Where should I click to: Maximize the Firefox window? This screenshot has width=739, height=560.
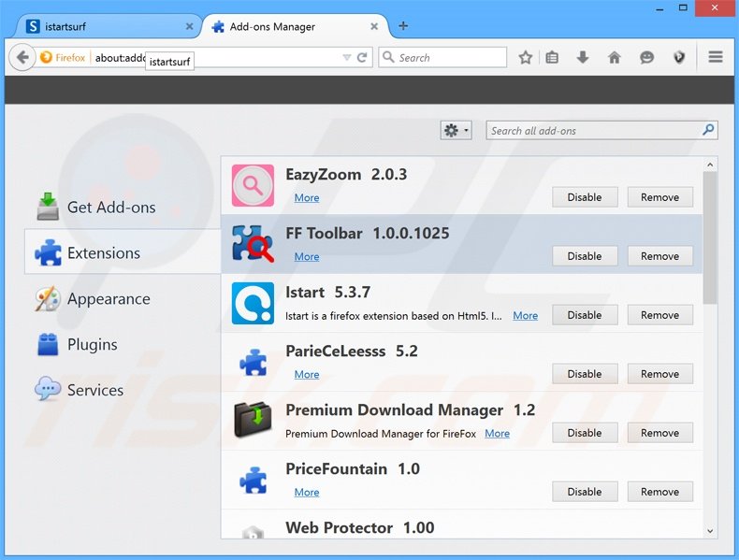[x=683, y=7]
